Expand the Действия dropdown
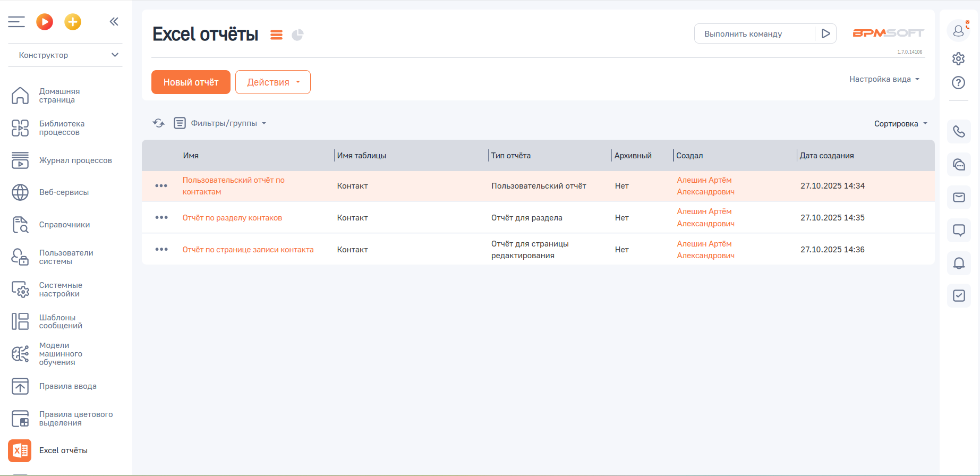 tap(272, 82)
